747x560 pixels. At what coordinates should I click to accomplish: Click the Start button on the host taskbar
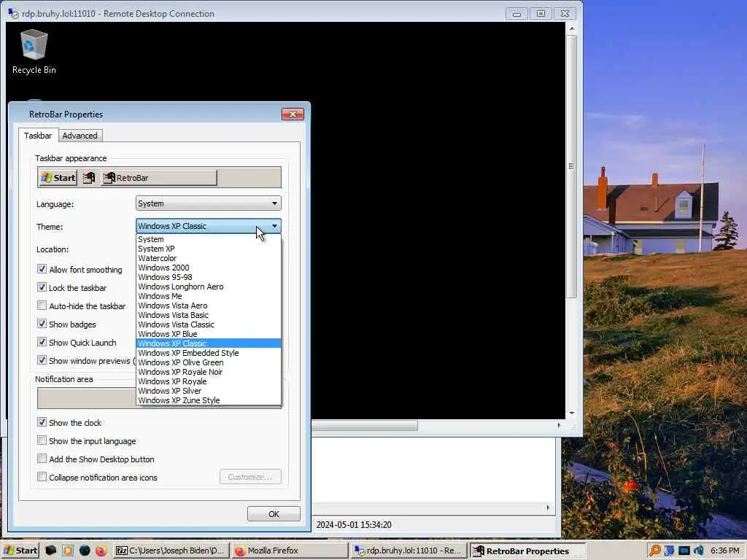pos(20,551)
